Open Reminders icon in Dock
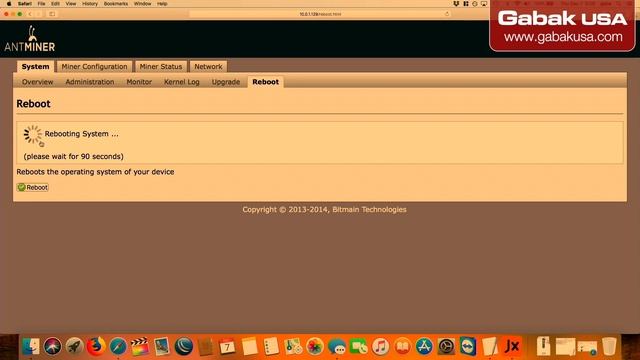Viewport: 640px width, 360px height. click(271, 347)
